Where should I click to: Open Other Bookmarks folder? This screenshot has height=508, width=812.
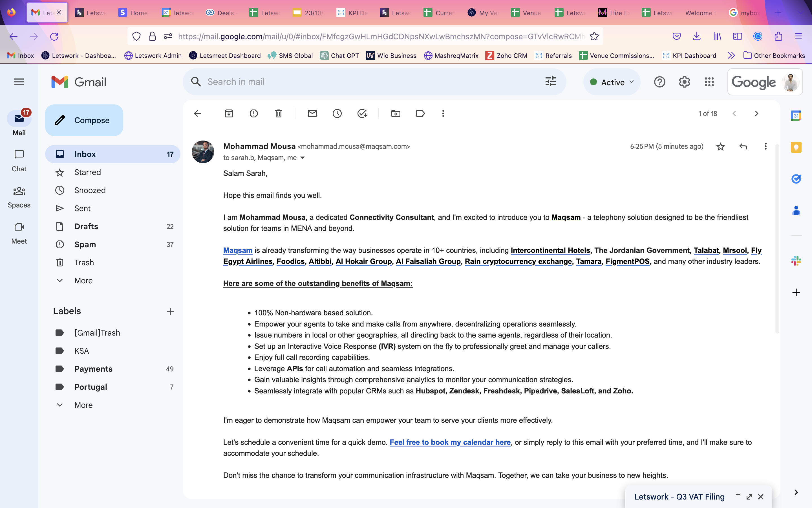tap(774, 55)
